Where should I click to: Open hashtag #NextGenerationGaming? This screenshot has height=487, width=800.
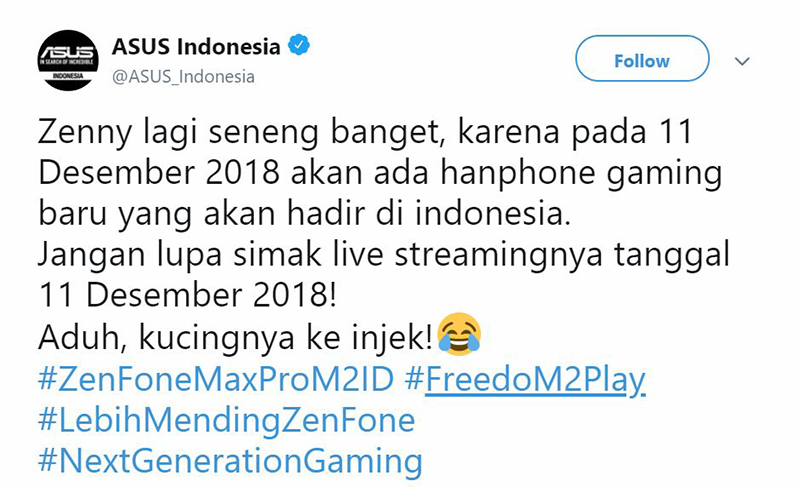click(231, 462)
